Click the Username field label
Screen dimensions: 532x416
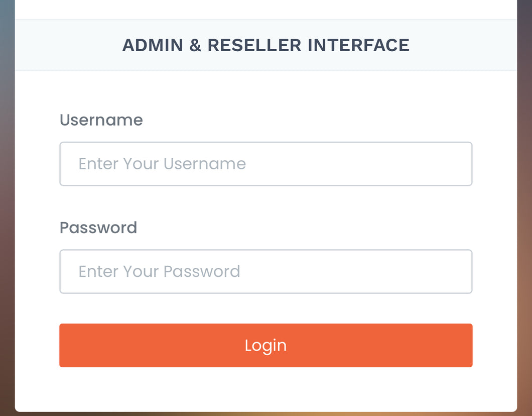(101, 120)
